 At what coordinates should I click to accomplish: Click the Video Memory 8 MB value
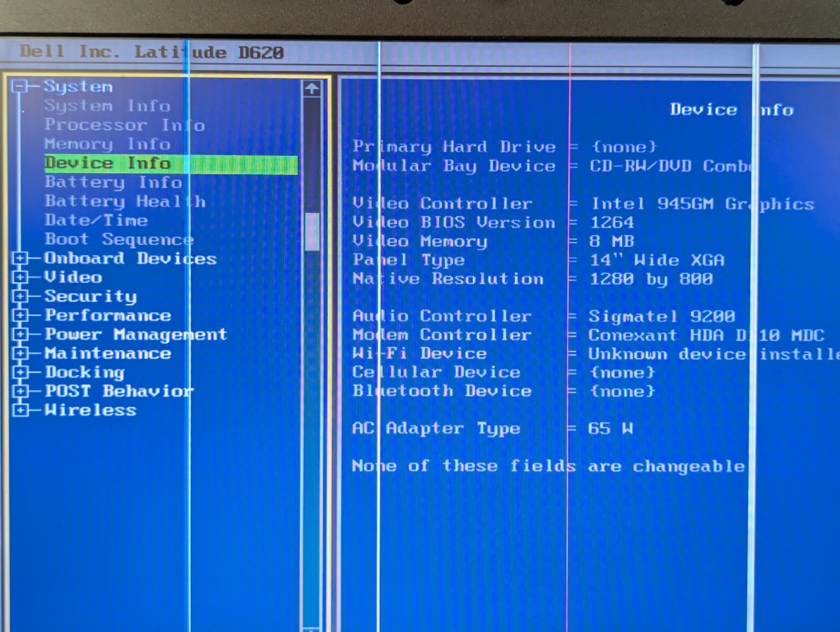pyautogui.click(x=612, y=241)
